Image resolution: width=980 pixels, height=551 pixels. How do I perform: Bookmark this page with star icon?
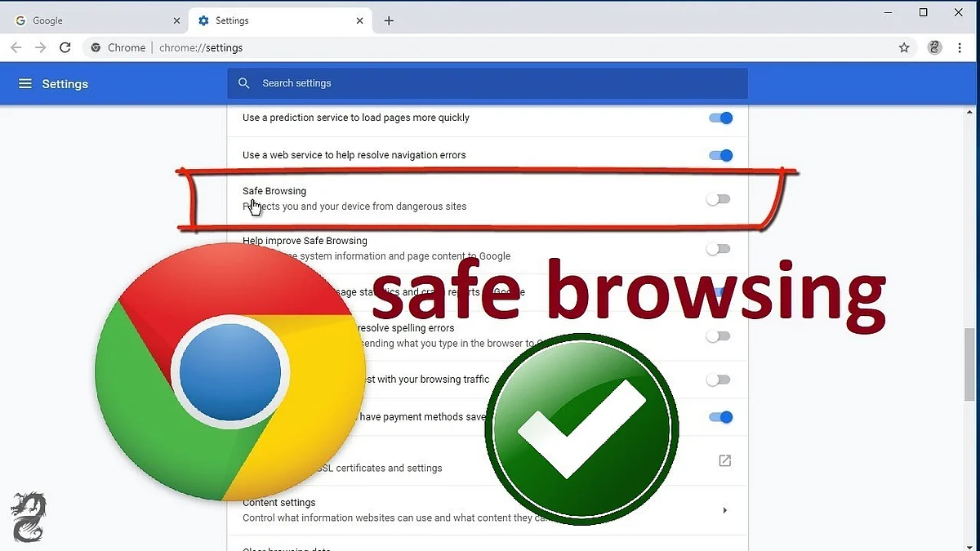pyautogui.click(x=904, y=48)
